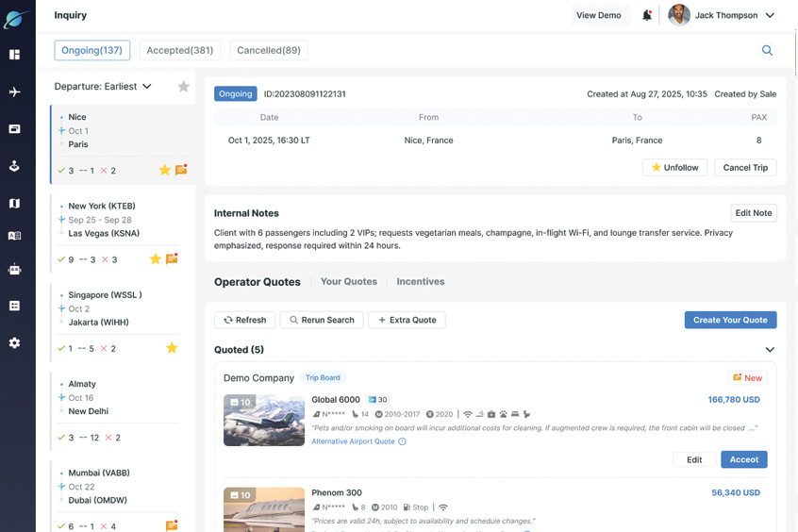Open the Departure: Earliest sort dropdown
Screen dimensions: 798x532
(103, 87)
